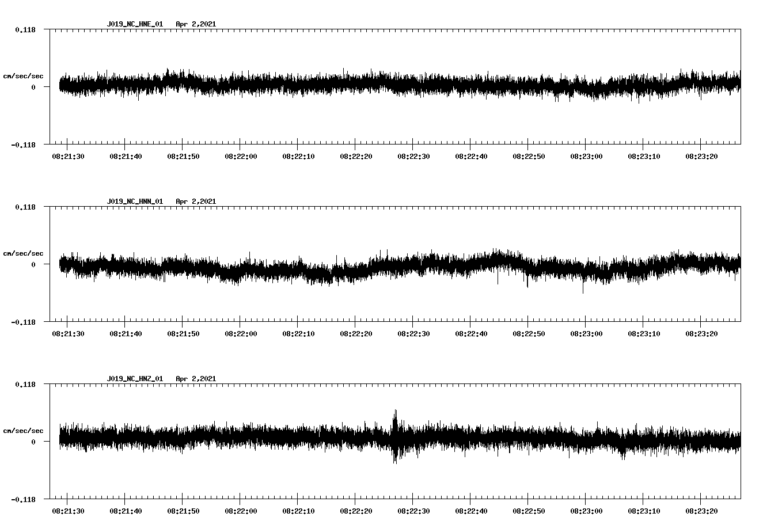The height and width of the screenshot is (532, 782).
Task: Click the 08:22:30 timestamp under middle plot
Action: click(x=413, y=332)
